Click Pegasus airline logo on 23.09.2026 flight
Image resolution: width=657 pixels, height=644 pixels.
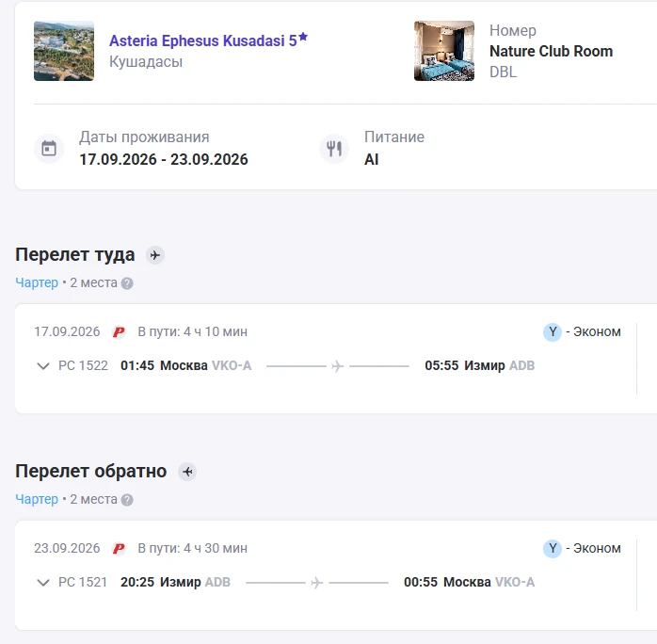(119, 549)
